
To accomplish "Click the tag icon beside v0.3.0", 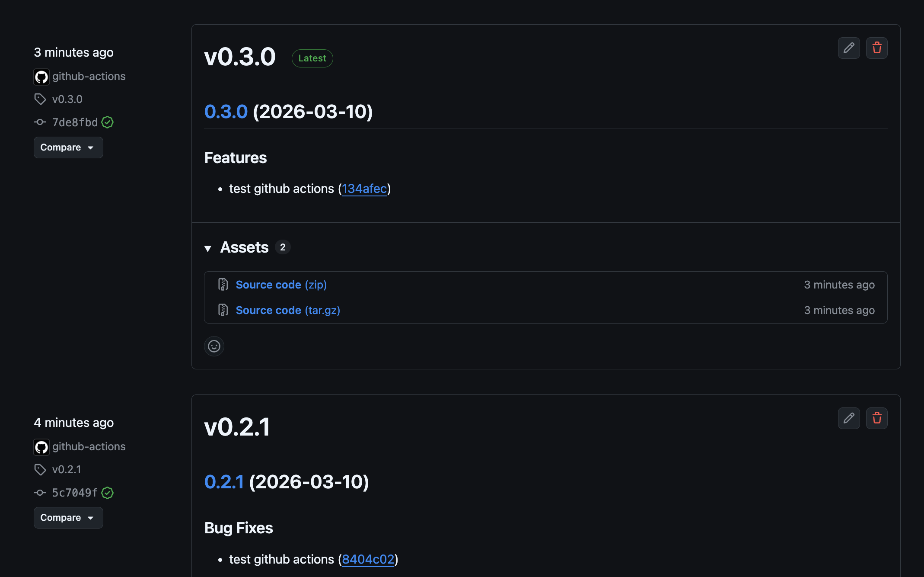I will tap(40, 99).
